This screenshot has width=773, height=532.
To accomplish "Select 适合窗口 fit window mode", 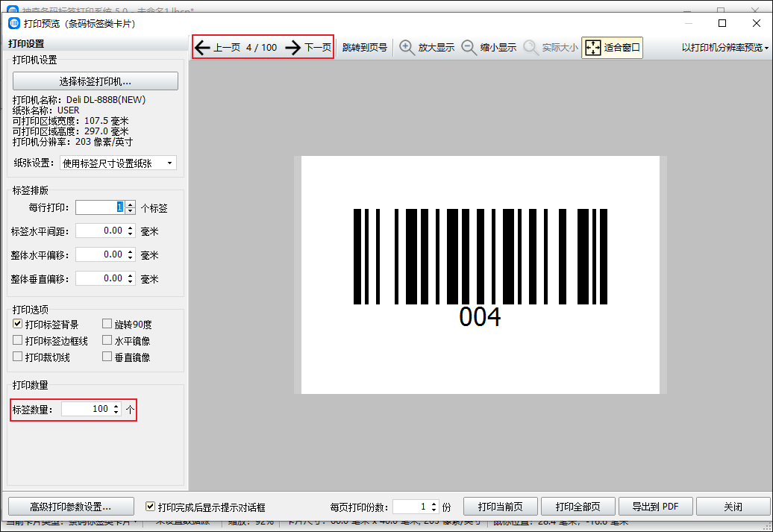I will pos(613,47).
